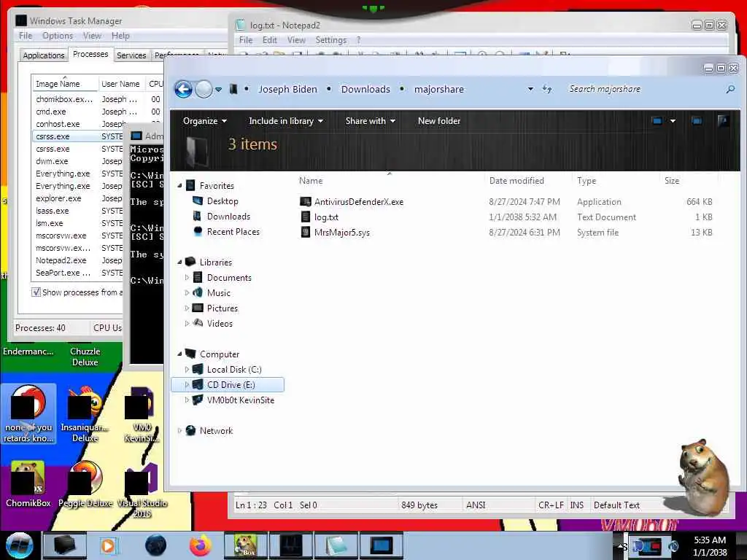Expand the Network tree node
This screenshot has width=747, height=560.
point(179,430)
